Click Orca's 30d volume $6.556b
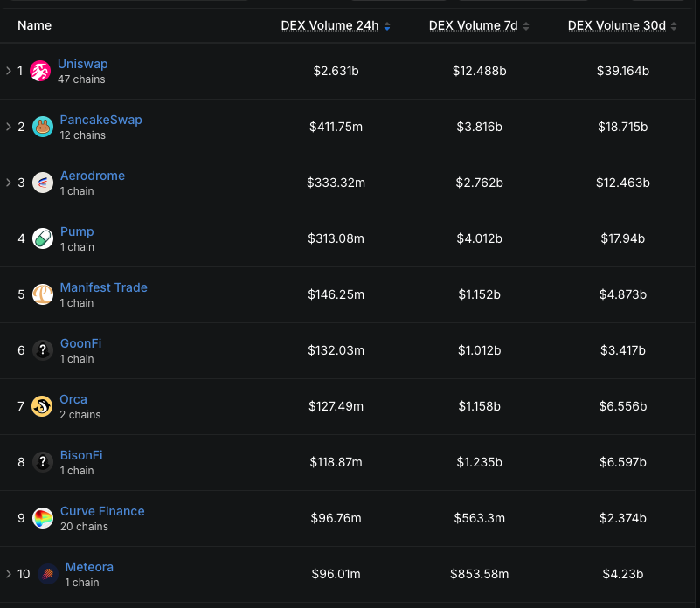This screenshot has height=608, width=700. coord(623,406)
